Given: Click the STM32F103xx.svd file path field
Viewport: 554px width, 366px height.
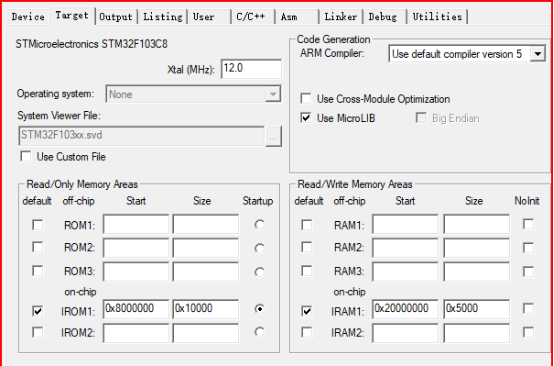Looking at the screenshot, I should tap(141, 136).
